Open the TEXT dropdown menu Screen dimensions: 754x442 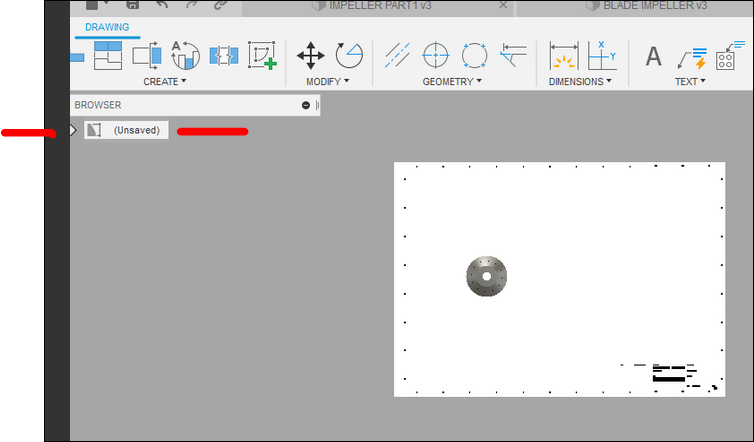(x=690, y=82)
